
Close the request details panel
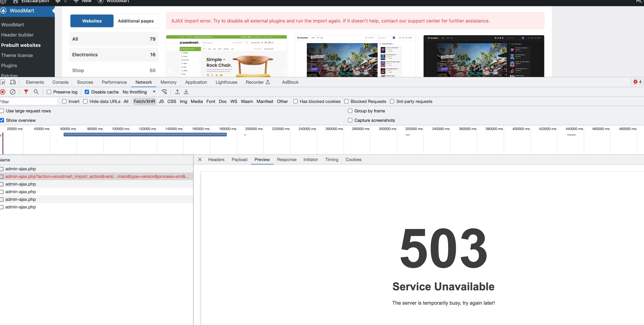point(200,160)
